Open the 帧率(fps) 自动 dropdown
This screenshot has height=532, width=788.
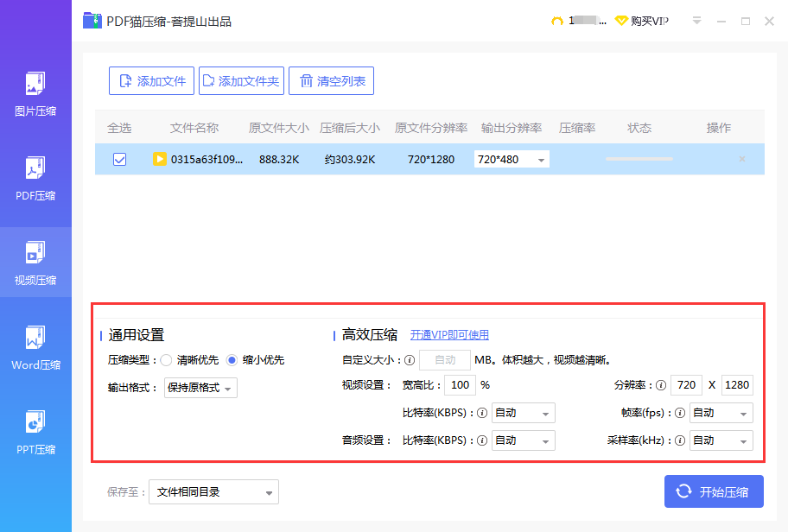(721, 413)
